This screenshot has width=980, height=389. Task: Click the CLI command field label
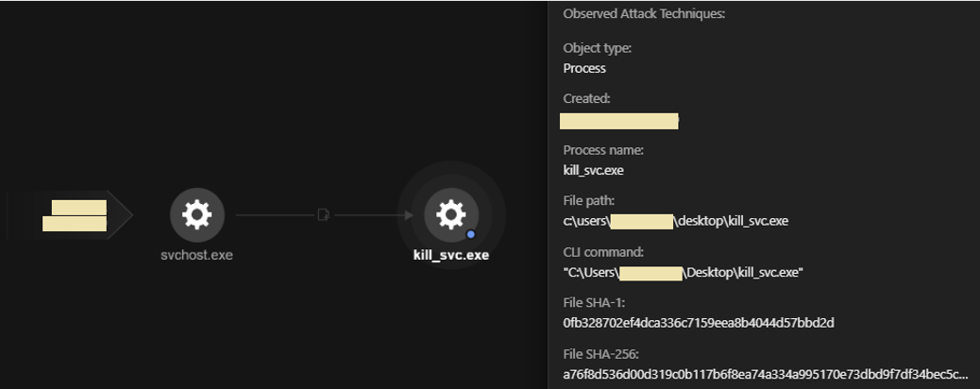604,252
